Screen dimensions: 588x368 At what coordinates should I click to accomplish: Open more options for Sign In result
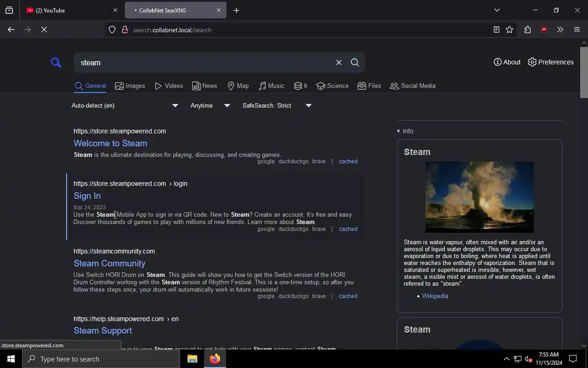coord(332,229)
